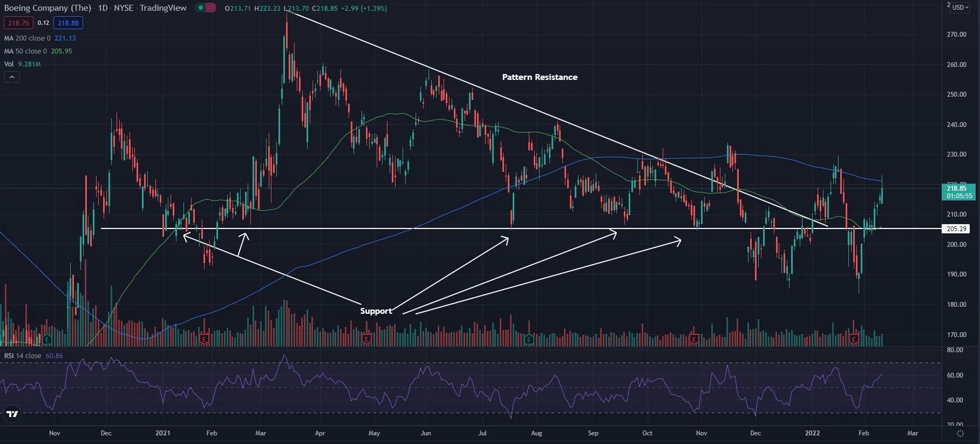Image resolution: width=980 pixels, height=444 pixels.
Task: Select the RSI 14 close indicator legend
Action: point(33,356)
